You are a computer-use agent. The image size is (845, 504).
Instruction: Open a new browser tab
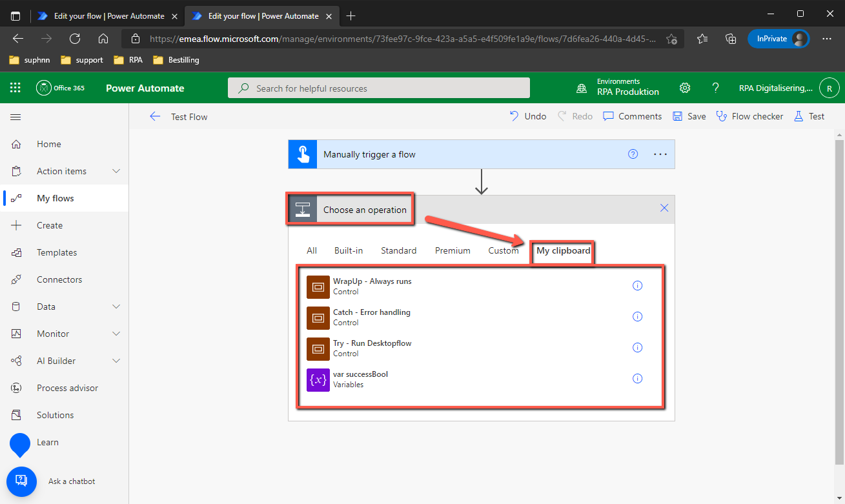(351, 15)
